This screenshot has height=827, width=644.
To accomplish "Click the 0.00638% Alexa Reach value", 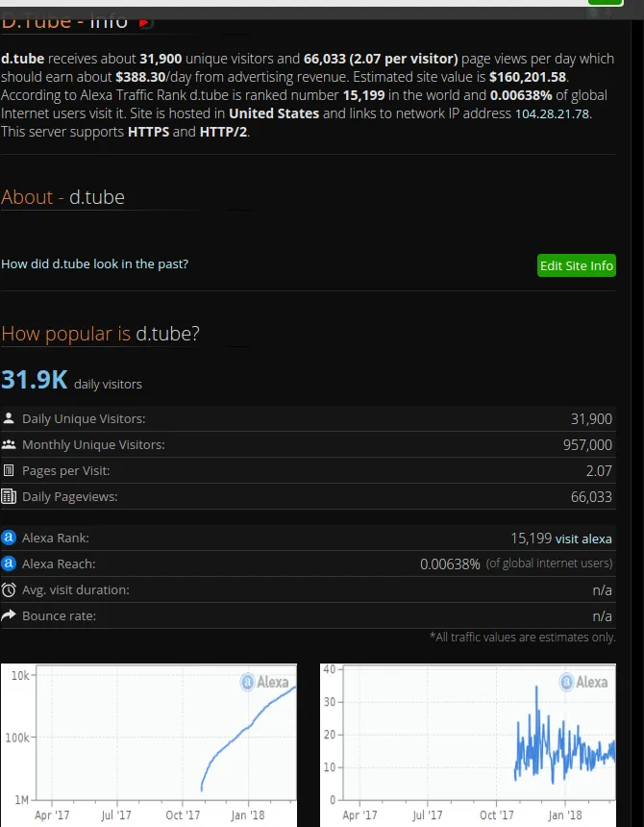I will coord(450,564).
